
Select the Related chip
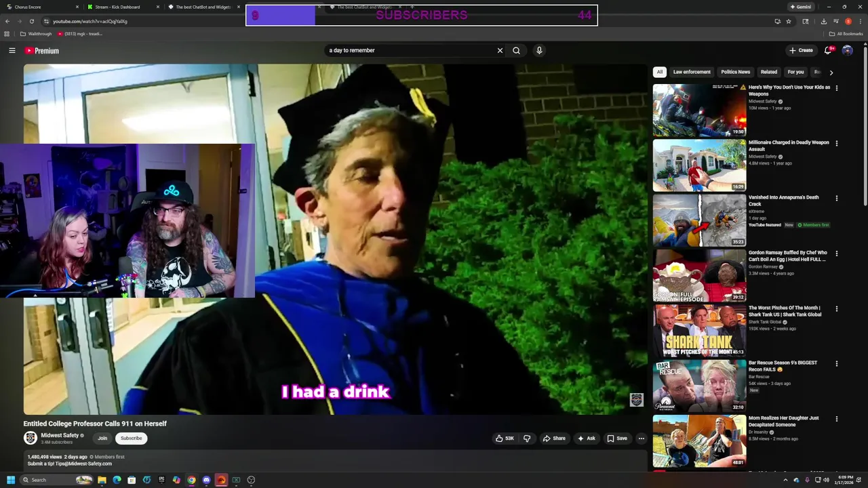coord(768,72)
